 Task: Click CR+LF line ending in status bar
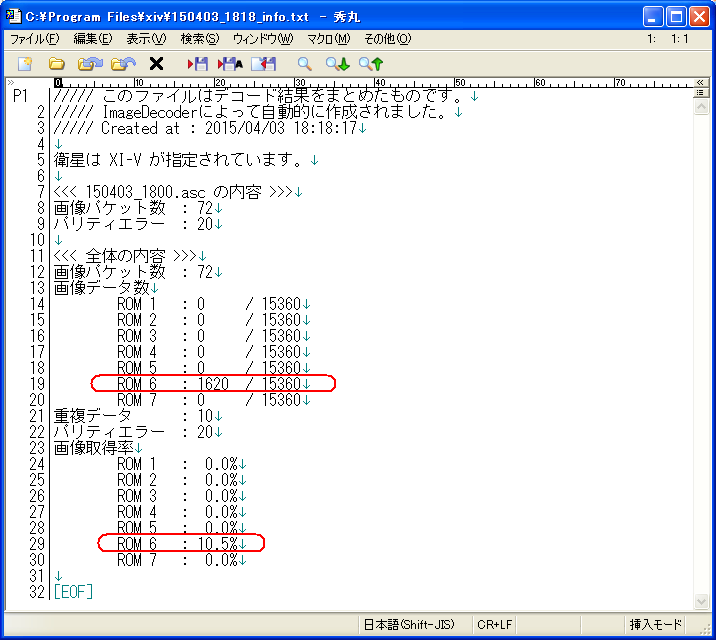click(495, 624)
